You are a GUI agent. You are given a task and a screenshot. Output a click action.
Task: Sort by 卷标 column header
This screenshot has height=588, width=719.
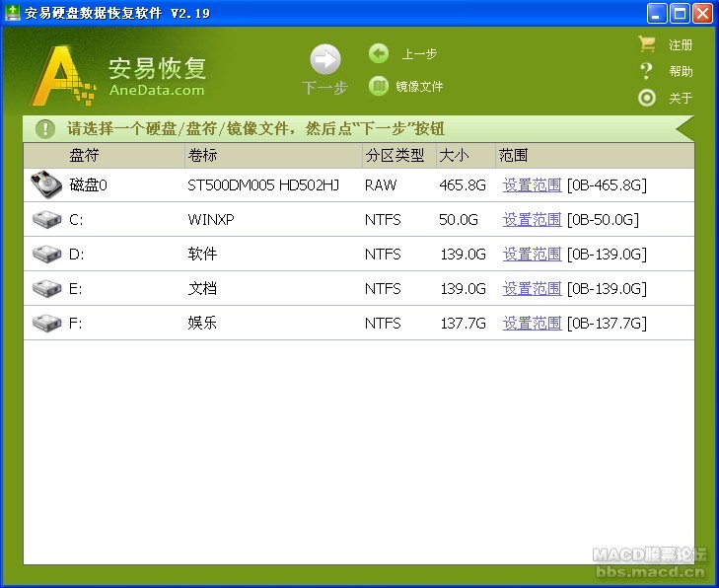[202, 156]
